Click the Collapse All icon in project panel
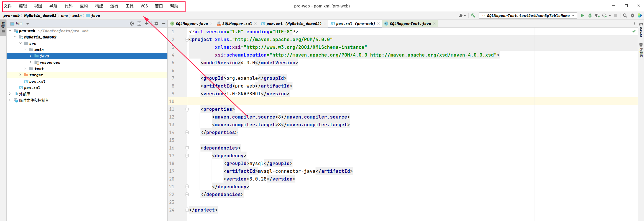Image resolution: width=644 pixels, height=221 pixels. (x=147, y=24)
